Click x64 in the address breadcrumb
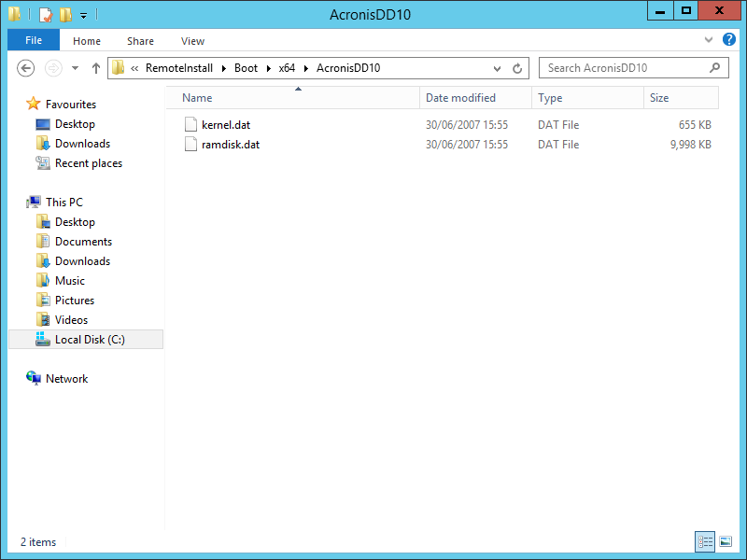The image size is (747, 560). tap(287, 68)
